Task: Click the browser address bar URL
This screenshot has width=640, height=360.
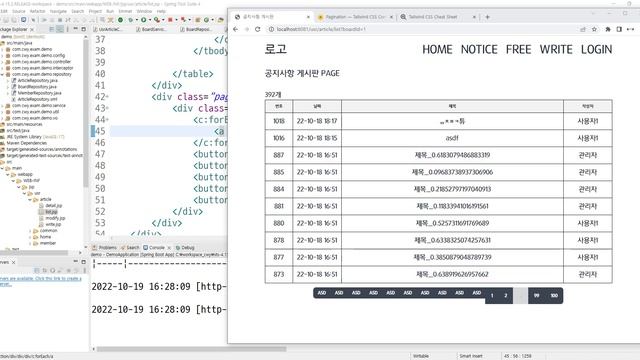Action: [321, 29]
